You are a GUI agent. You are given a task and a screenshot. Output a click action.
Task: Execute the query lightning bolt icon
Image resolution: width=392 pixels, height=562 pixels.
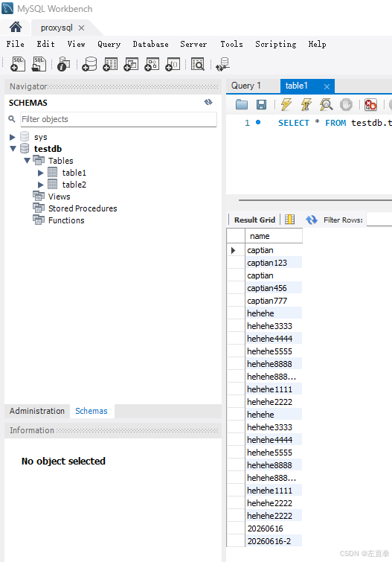click(286, 104)
